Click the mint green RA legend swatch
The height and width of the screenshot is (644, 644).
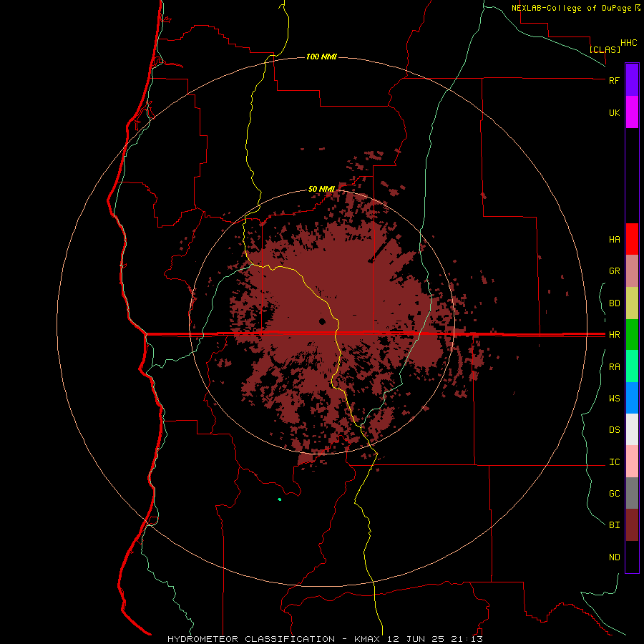[x=632, y=366]
